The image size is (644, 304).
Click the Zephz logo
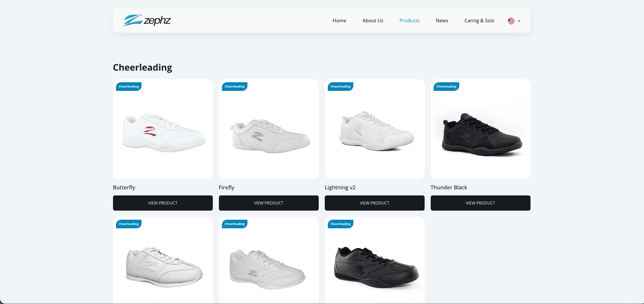(x=147, y=20)
